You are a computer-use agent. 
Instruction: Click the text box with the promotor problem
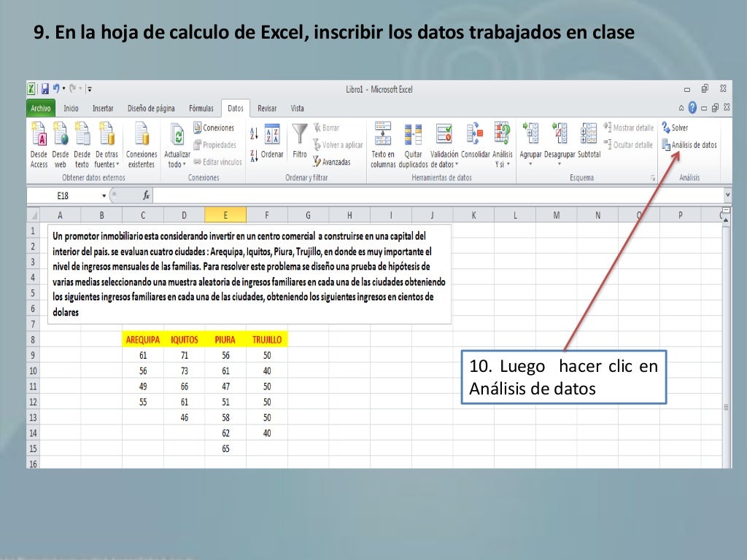[249, 274]
